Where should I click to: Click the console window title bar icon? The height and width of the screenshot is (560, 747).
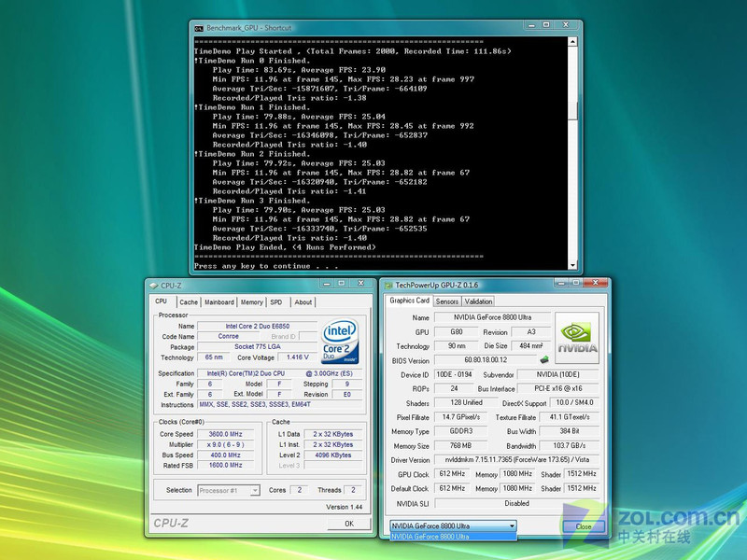[x=199, y=28]
